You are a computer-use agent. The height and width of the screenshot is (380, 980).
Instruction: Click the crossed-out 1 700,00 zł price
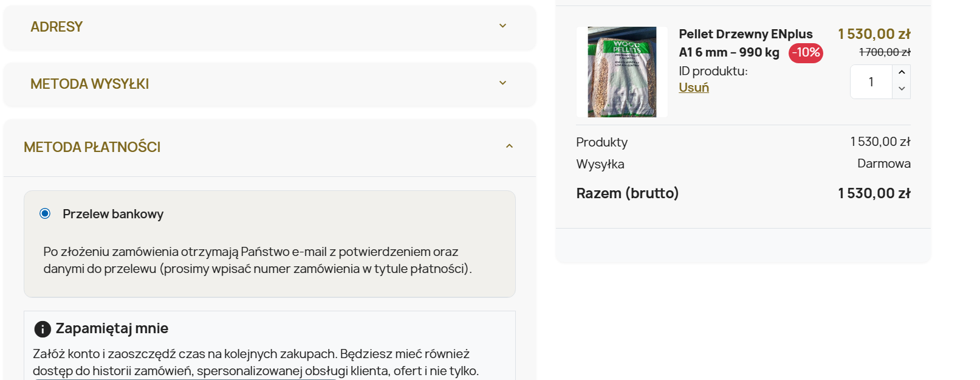tap(885, 53)
